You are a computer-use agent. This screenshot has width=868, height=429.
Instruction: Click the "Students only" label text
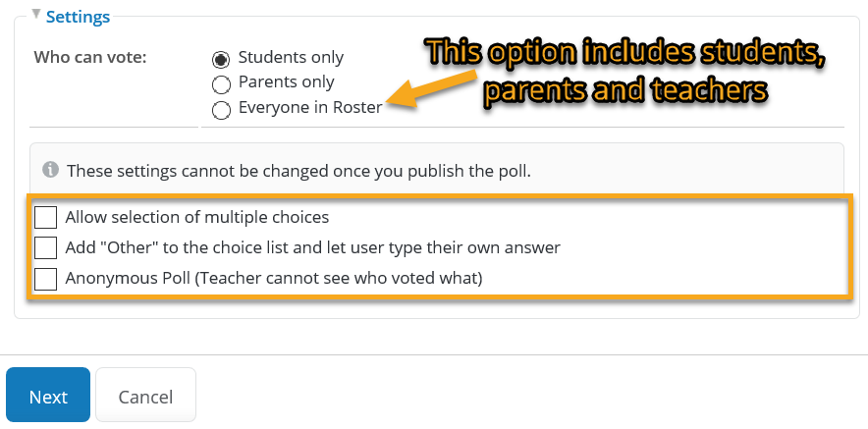(292, 57)
